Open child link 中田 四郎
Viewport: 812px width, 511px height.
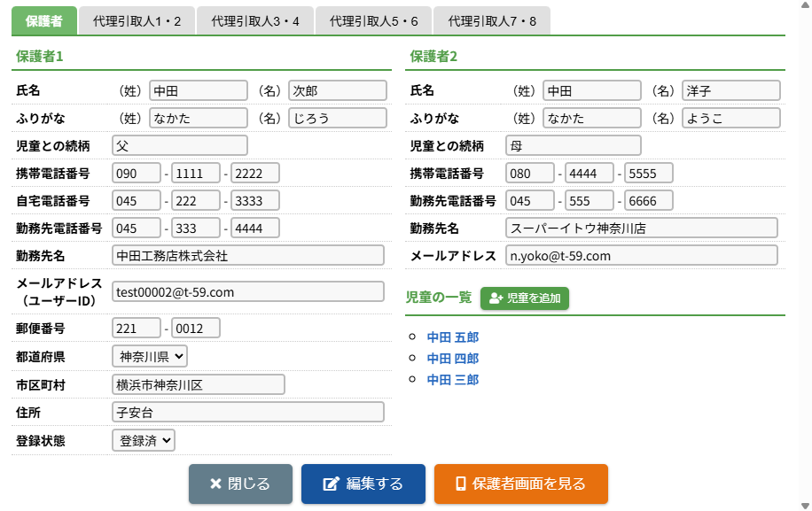(452, 359)
